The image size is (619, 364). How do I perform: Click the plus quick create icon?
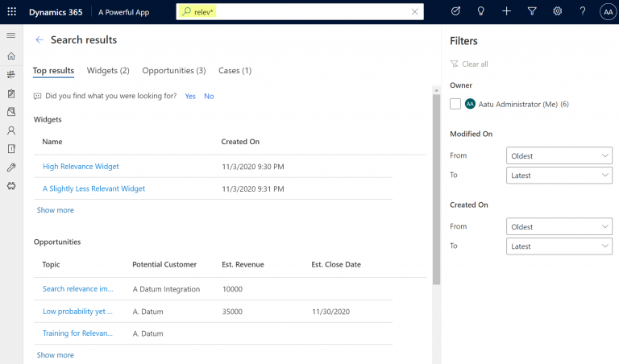click(506, 11)
